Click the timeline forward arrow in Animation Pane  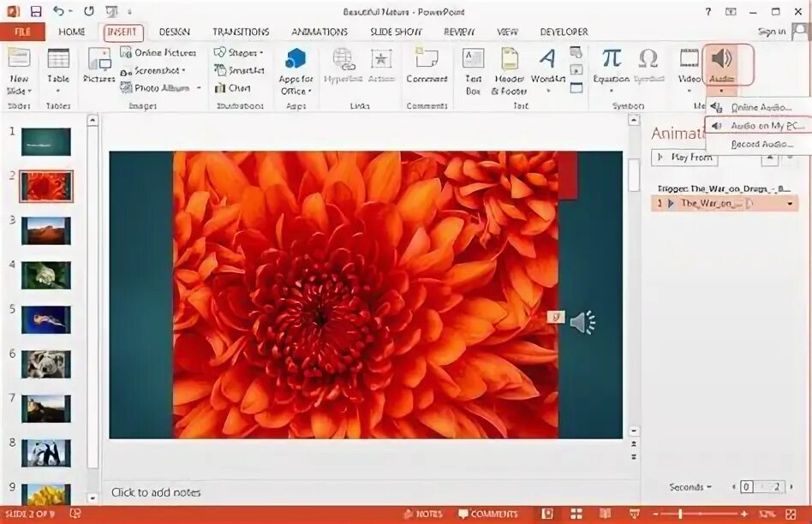[x=791, y=486]
